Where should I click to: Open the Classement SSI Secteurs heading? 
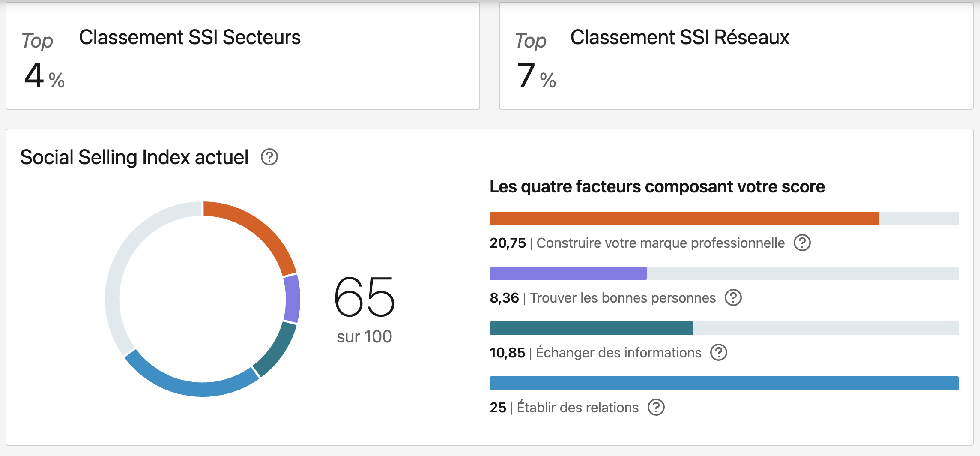tap(190, 38)
